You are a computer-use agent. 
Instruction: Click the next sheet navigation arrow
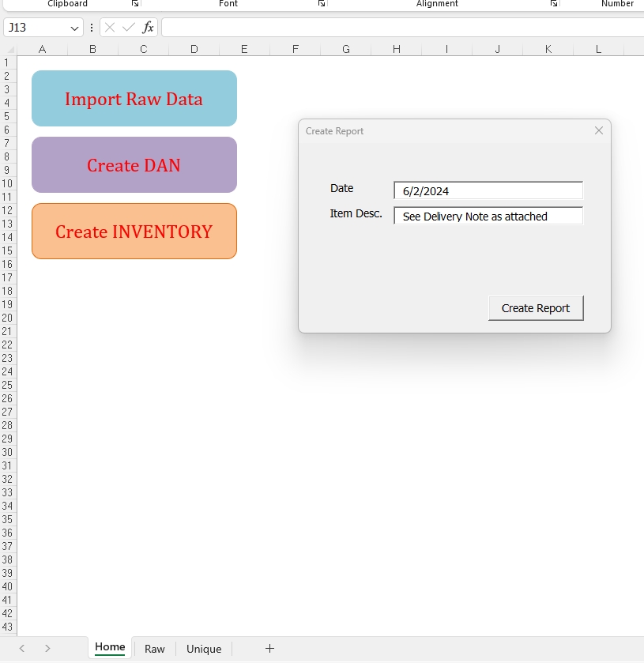[x=47, y=647]
